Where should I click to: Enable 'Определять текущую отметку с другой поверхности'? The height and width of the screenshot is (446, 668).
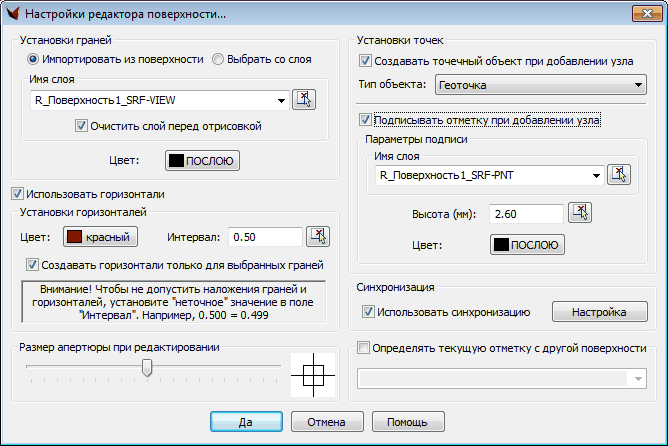[364, 349]
